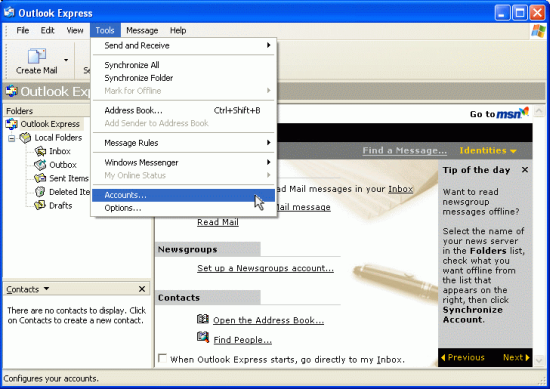
Task: Click the Create Mail envelope icon
Action: (36, 56)
